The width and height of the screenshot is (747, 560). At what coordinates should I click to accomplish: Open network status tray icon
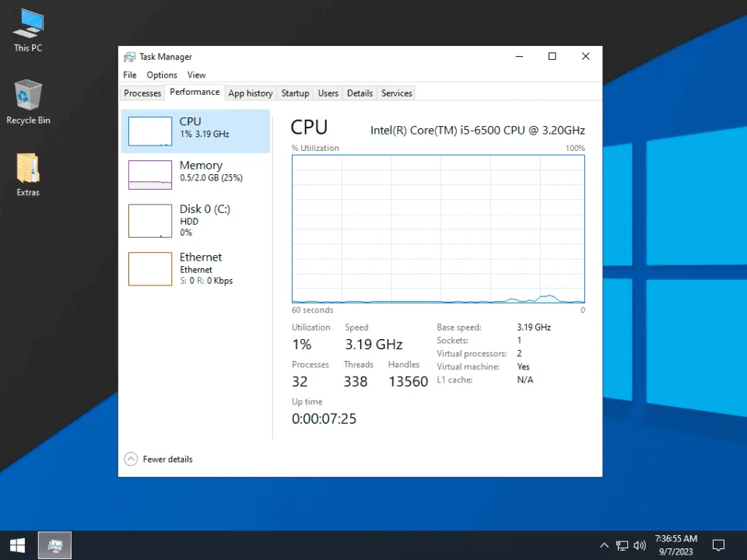622,545
